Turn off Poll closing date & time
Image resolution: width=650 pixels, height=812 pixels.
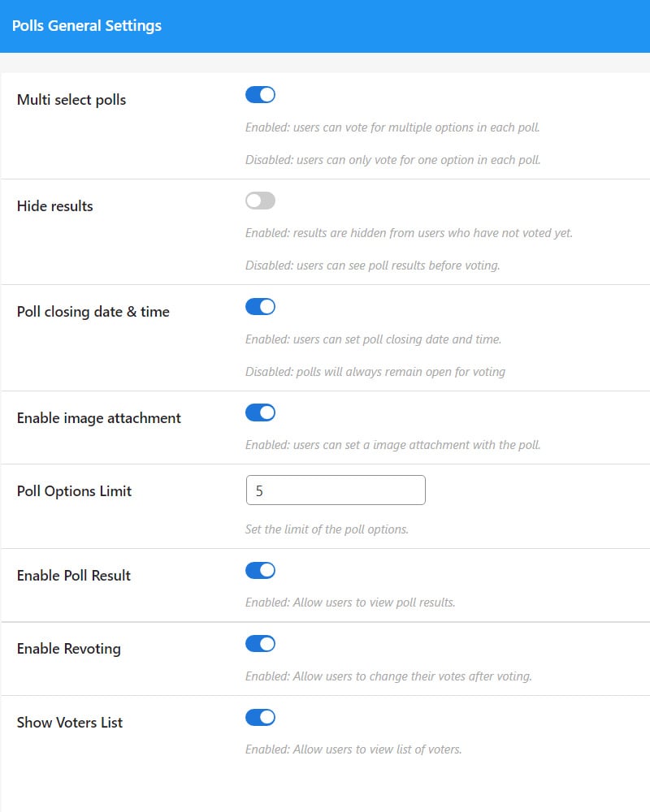pyautogui.click(x=260, y=306)
